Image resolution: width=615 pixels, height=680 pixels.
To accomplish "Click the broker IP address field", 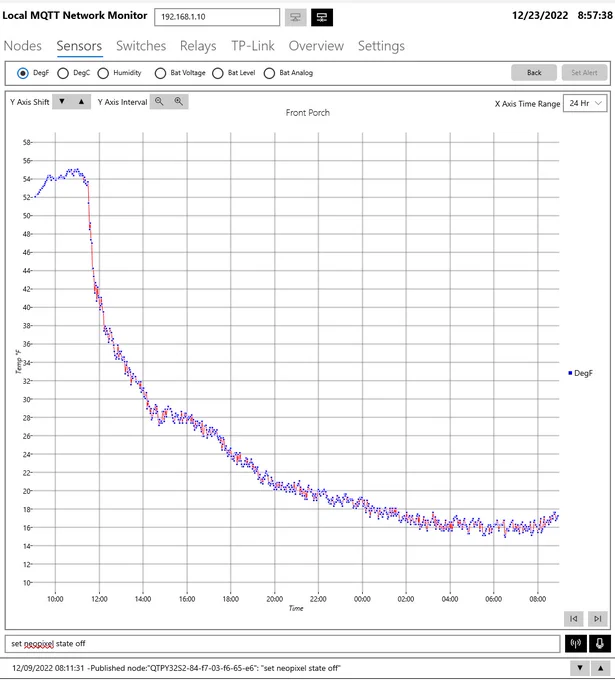I will 217,17.
